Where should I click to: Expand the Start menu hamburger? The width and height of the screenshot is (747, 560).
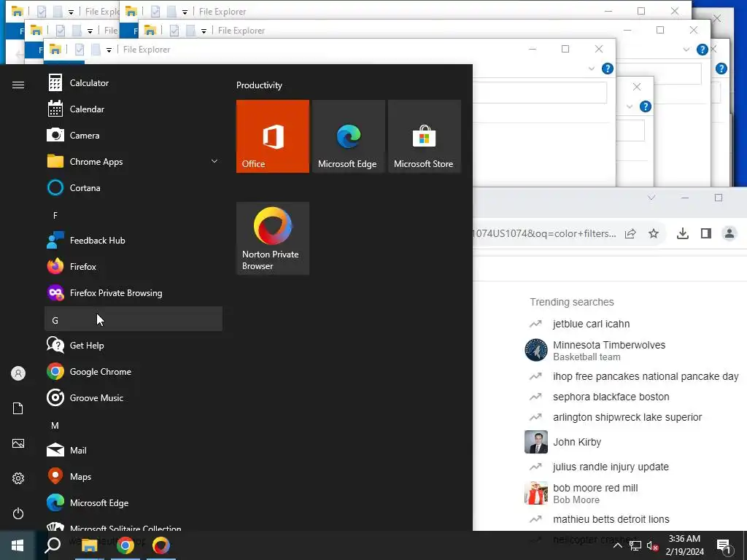(18, 85)
